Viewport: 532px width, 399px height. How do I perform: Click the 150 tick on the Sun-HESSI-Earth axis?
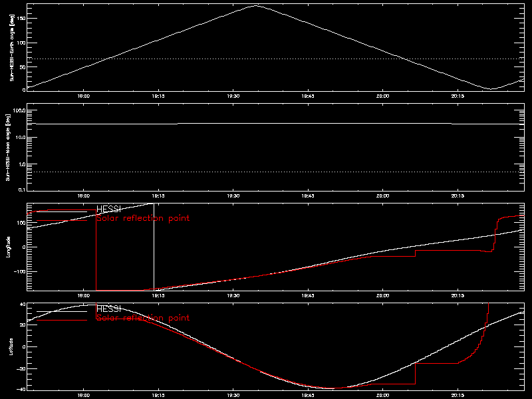[21, 19]
